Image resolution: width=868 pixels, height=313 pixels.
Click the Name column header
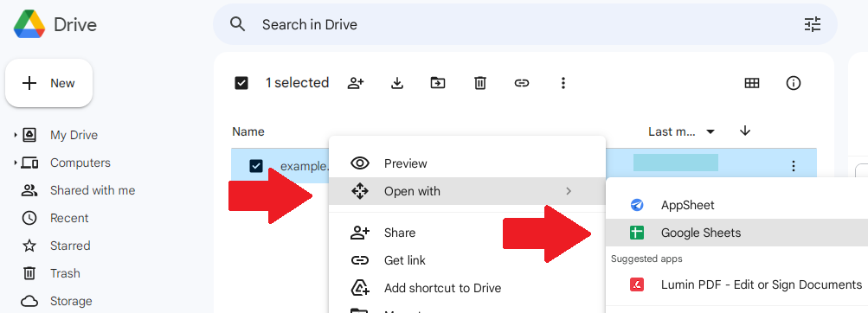(248, 131)
